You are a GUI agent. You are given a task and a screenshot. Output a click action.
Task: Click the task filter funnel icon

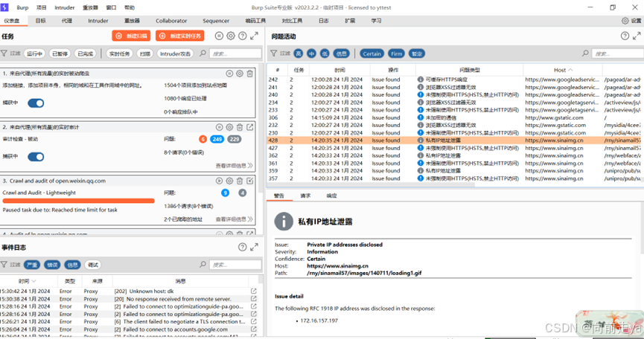4,54
